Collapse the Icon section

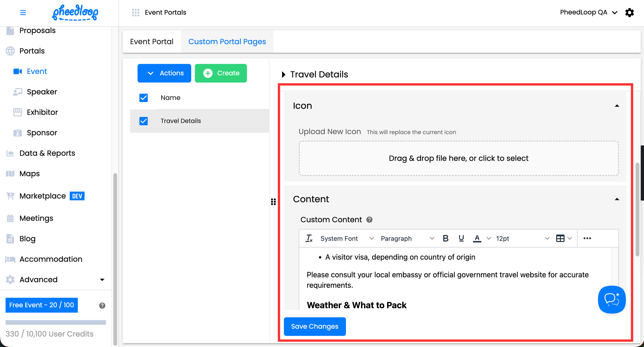pyautogui.click(x=617, y=106)
